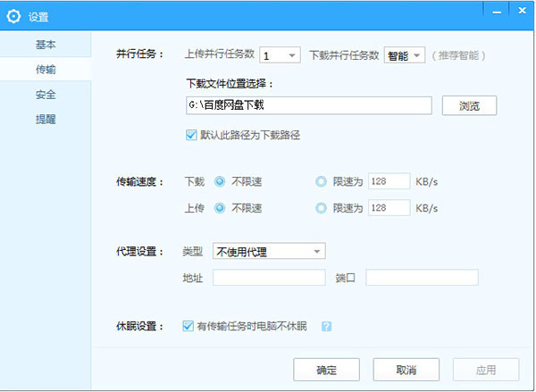The image size is (536, 392).
Task: Toggle 默认此路径为下载路径 checkbox
Action: (x=190, y=135)
